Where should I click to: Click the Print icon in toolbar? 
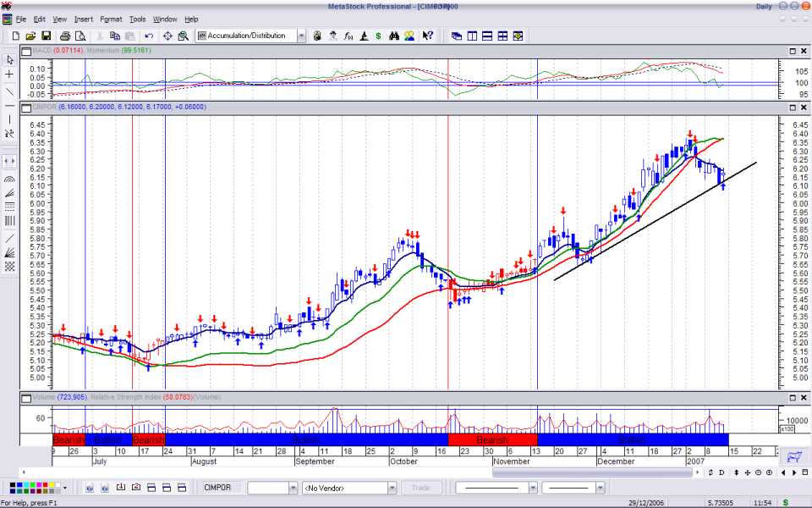[63, 36]
